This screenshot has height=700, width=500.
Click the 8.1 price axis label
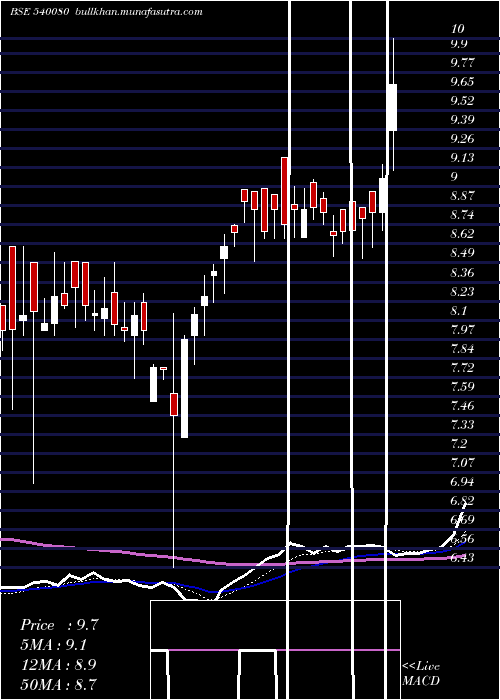[x=459, y=310]
